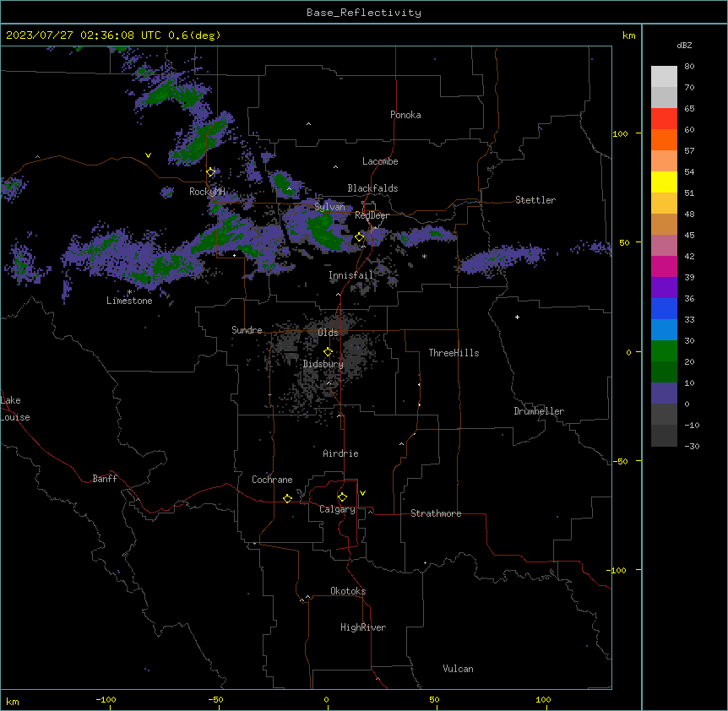Select the yellow 51 dBZ color swatch
Image resolution: width=728 pixels, height=711 pixels.
[664, 182]
